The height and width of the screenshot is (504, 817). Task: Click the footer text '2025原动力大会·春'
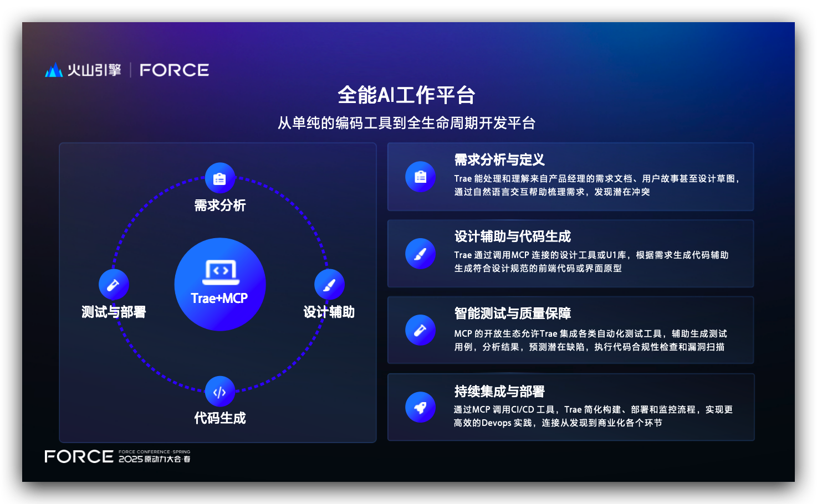(x=155, y=459)
